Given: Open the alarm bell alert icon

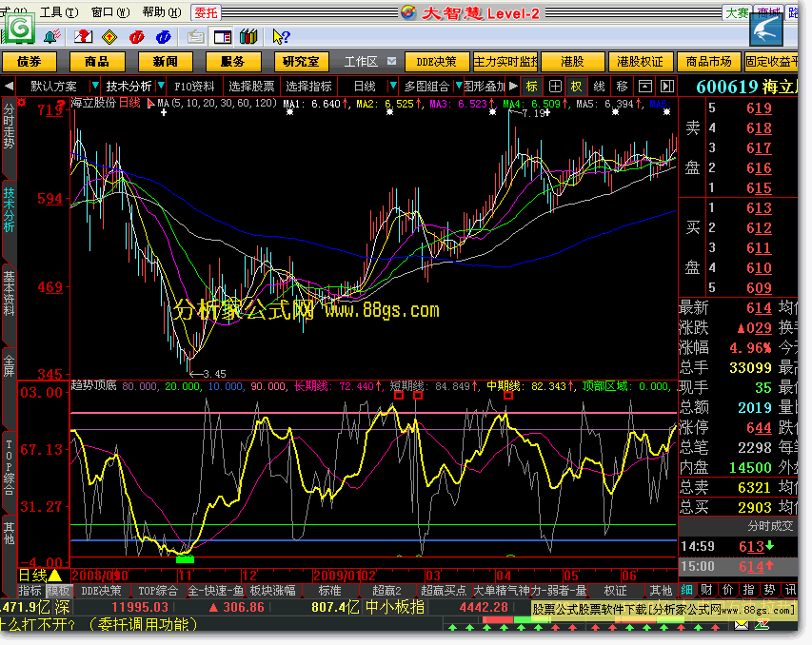Looking at the screenshot, I should coord(51,37).
